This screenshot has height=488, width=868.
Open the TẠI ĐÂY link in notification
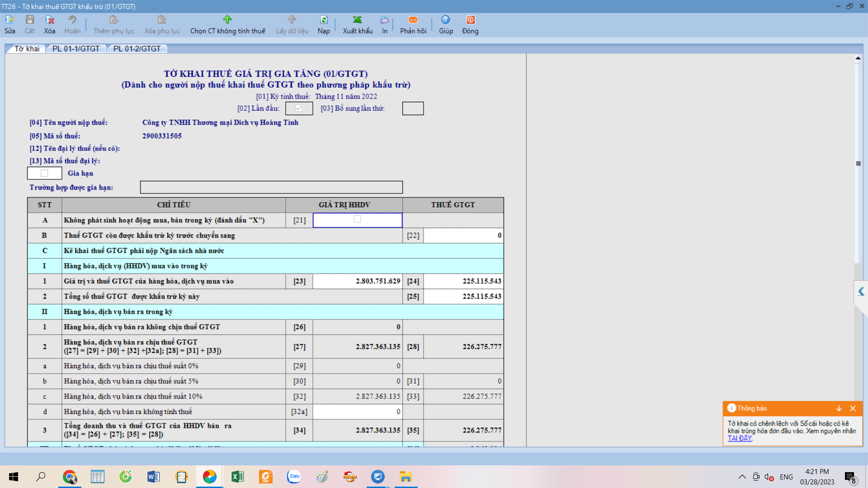(740, 438)
